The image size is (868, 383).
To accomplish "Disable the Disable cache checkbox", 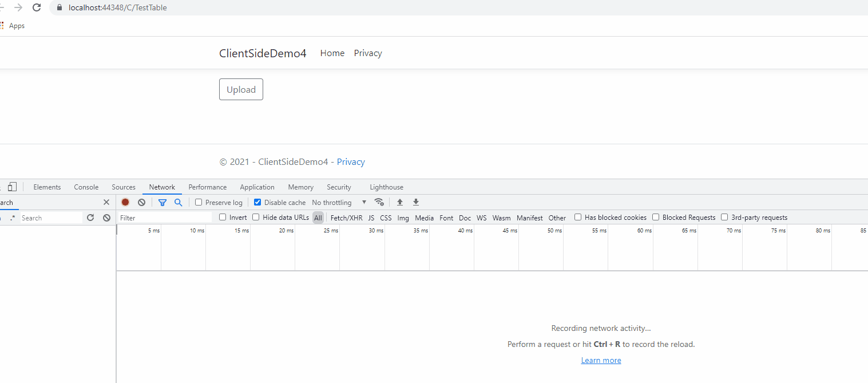I will (257, 202).
